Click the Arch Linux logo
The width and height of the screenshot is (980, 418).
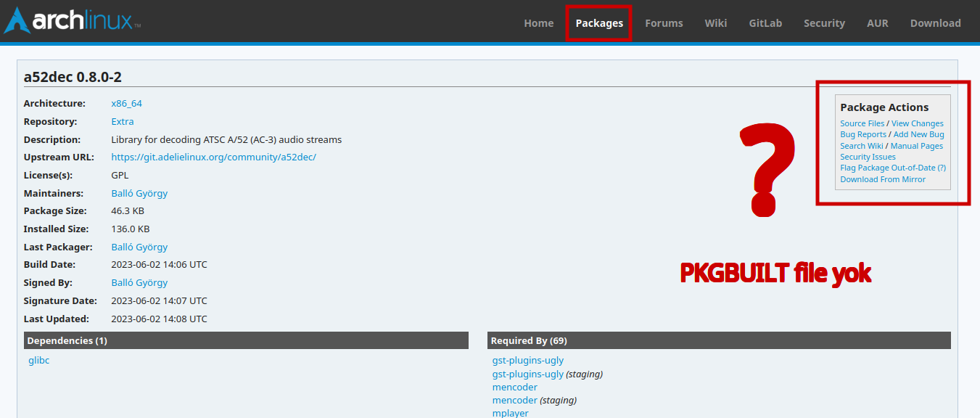(73, 21)
